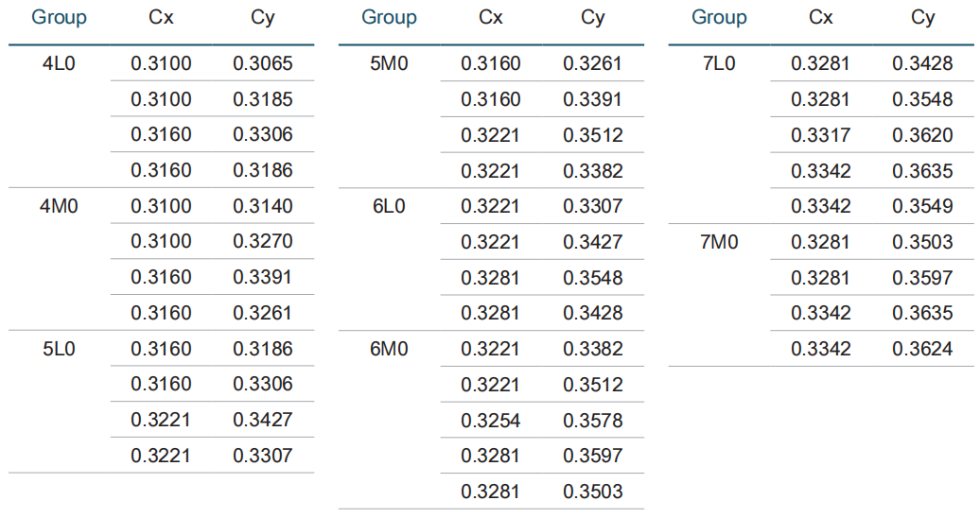Click the Group header above 4L0
The height and width of the screenshot is (518, 980).
(x=59, y=17)
